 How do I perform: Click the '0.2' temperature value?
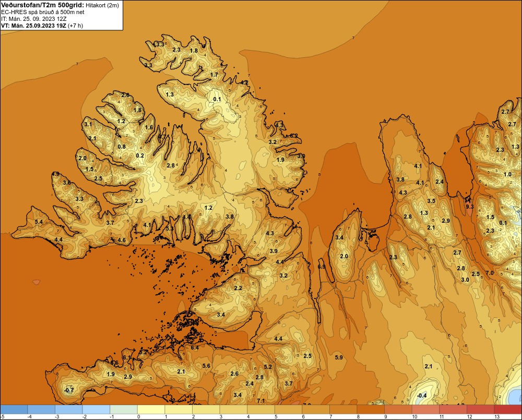click(x=140, y=155)
